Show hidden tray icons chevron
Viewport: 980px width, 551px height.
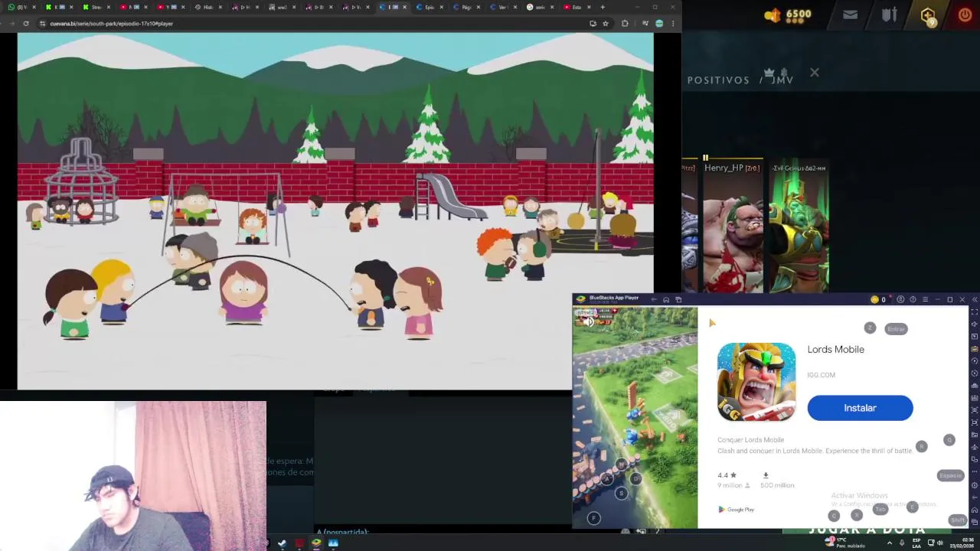889,543
